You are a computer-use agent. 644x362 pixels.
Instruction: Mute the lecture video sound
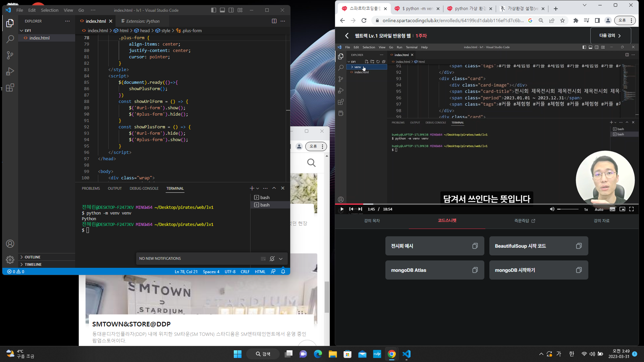click(x=552, y=209)
